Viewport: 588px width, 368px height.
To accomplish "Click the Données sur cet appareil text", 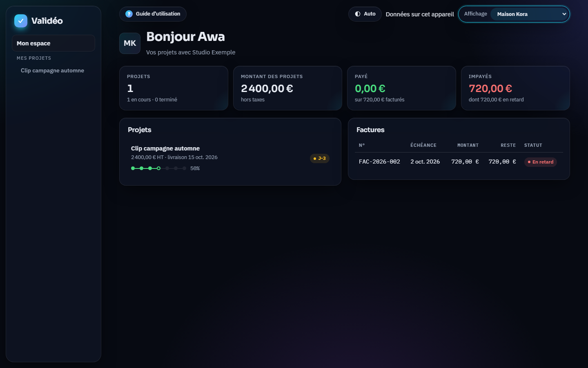I will click(x=420, y=14).
